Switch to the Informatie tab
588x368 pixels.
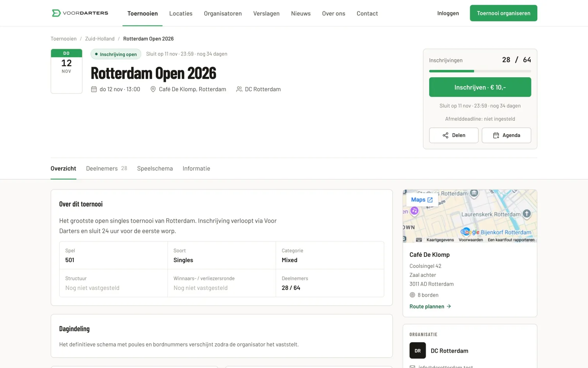point(196,169)
